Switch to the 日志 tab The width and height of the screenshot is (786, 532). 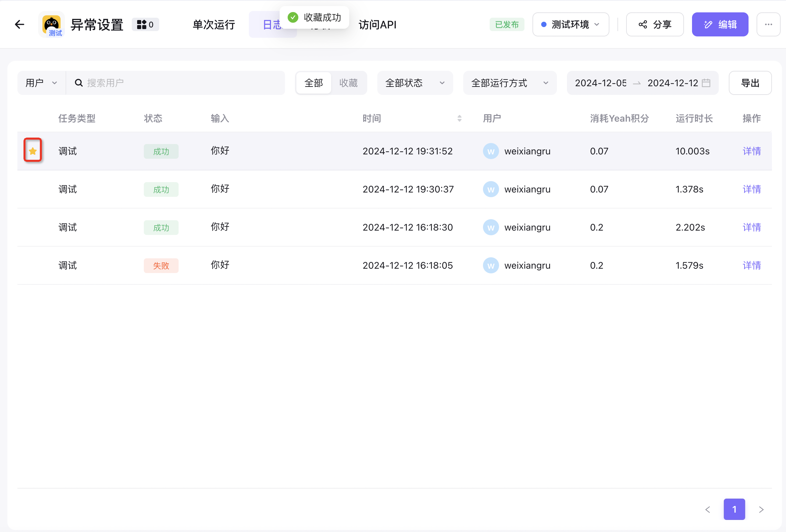pyautogui.click(x=273, y=24)
